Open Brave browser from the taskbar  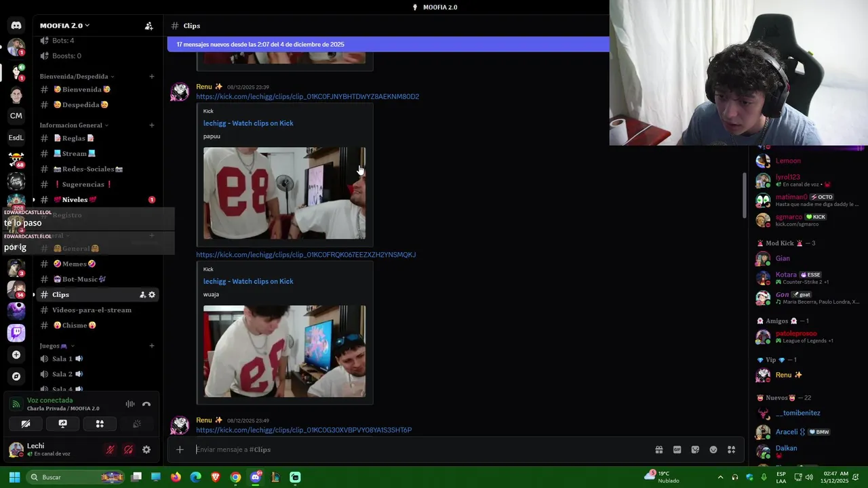coord(216,477)
